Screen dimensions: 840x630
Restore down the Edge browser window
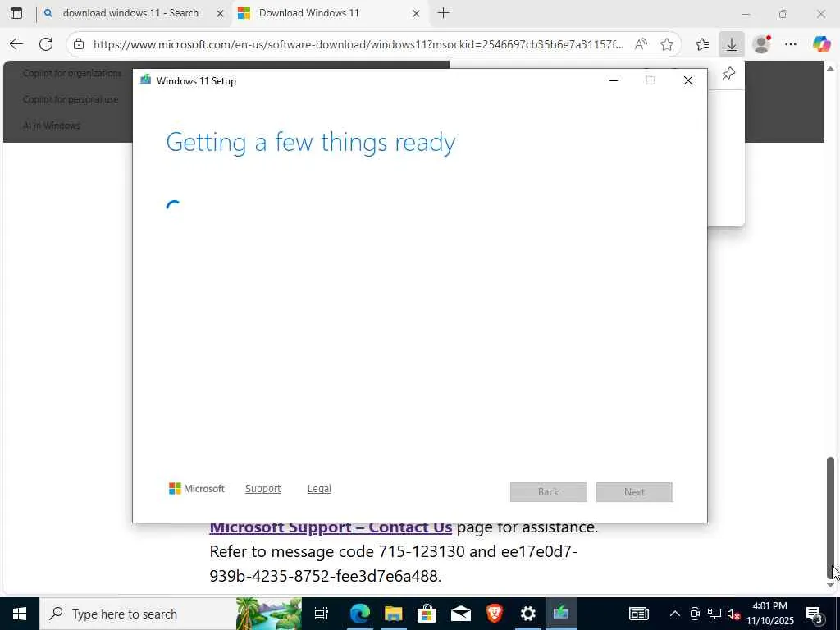point(783,13)
